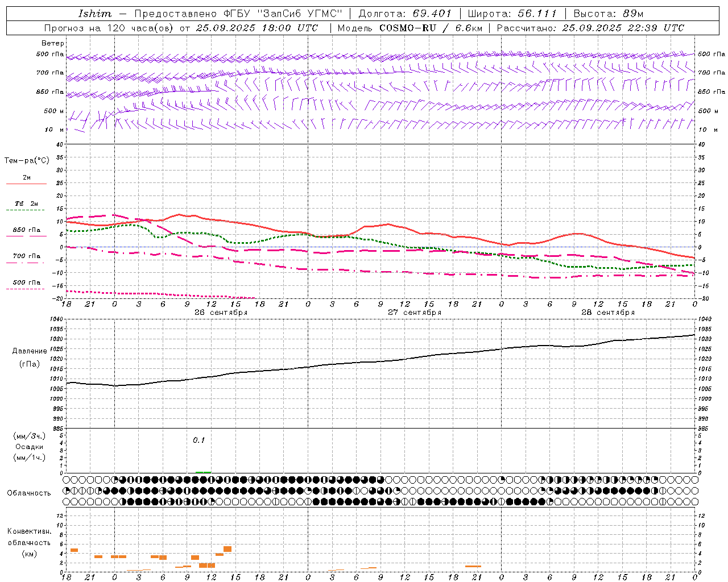Click the station name "Ishim" in the header
This screenshot has width=728, height=582.
pos(95,14)
